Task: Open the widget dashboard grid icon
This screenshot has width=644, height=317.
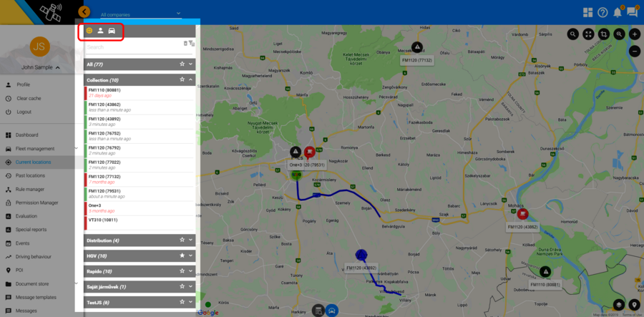Action: 587,12
